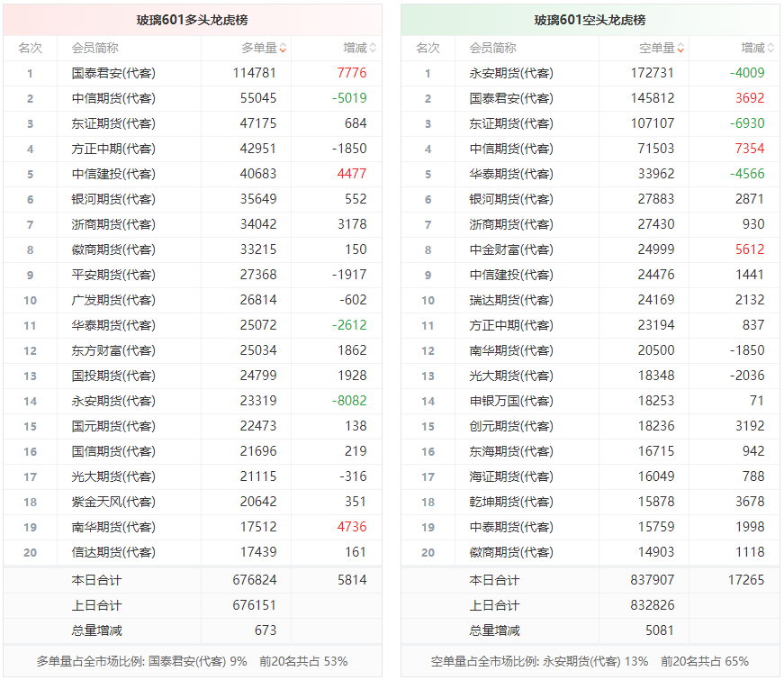Image resolution: width=784 pixels, height=680 pixels.
Task: Sort long table by 多单量 arrows
Action: (x=283, y=48)
